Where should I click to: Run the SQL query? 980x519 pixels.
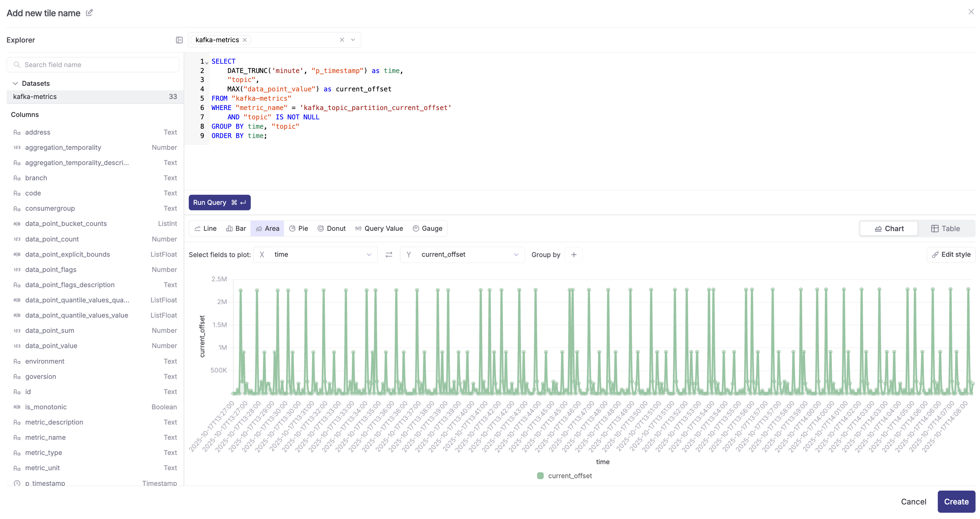[220, 203]
